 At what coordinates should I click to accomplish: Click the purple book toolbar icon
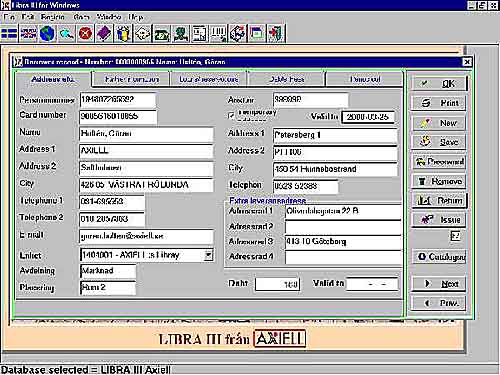104,34
